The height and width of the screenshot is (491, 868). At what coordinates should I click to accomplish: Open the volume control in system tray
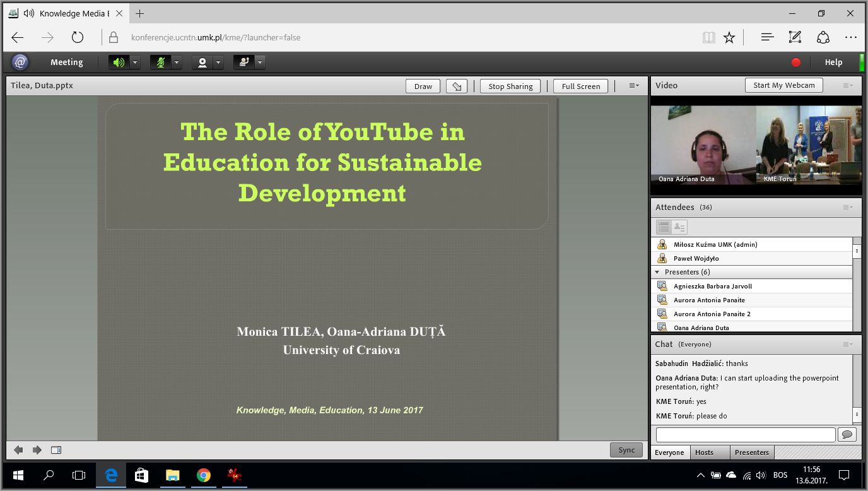(x=760, y=475)
